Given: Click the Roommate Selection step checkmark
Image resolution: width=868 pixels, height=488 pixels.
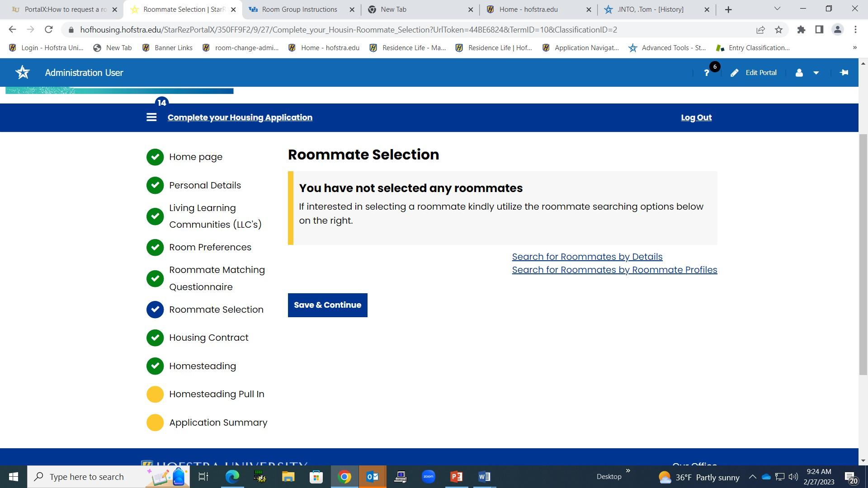Looking at the screenshot, I should coord(155,310).
